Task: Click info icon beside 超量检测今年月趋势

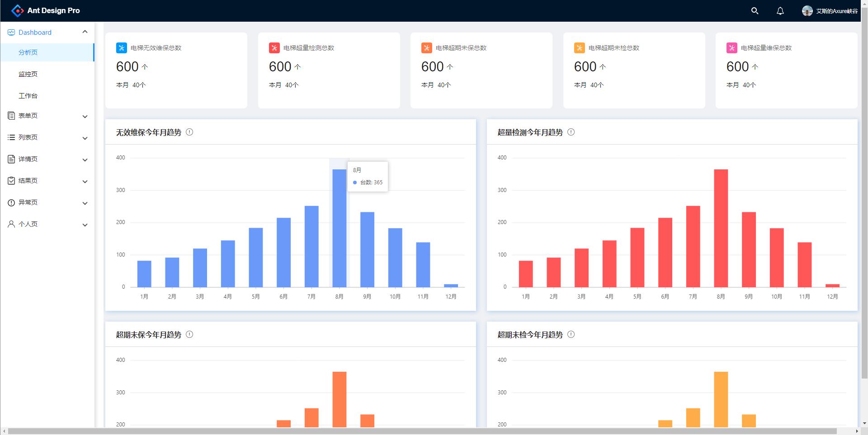Action: point(571,132)
